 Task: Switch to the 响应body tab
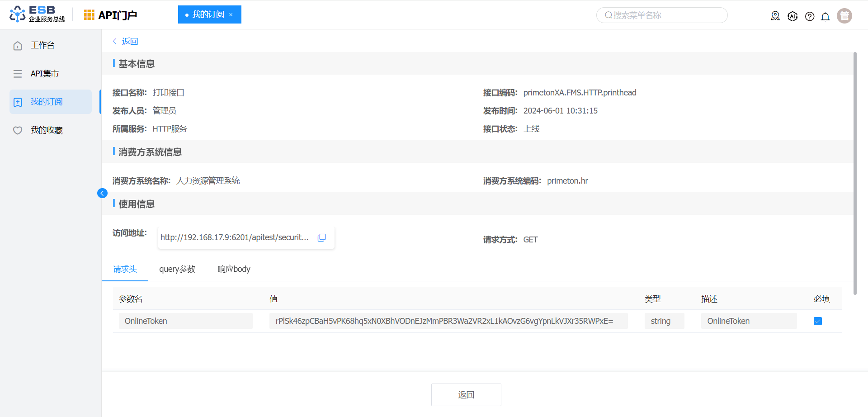tap(234, 269)
